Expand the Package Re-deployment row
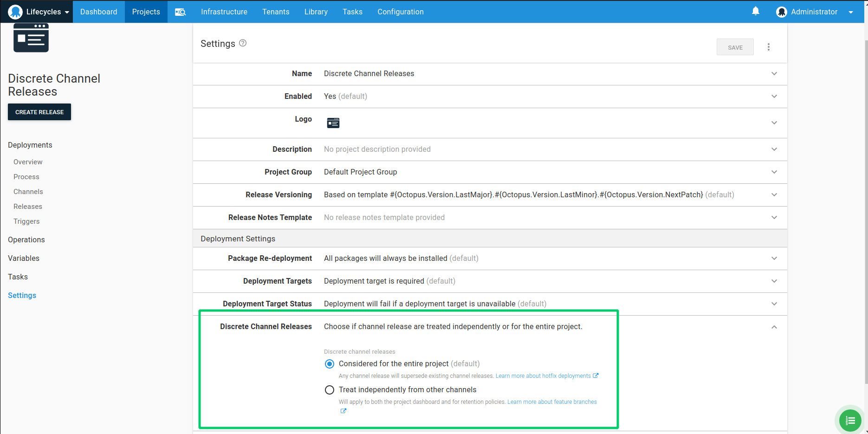The image size is (868, 434). tap(774, 259)
